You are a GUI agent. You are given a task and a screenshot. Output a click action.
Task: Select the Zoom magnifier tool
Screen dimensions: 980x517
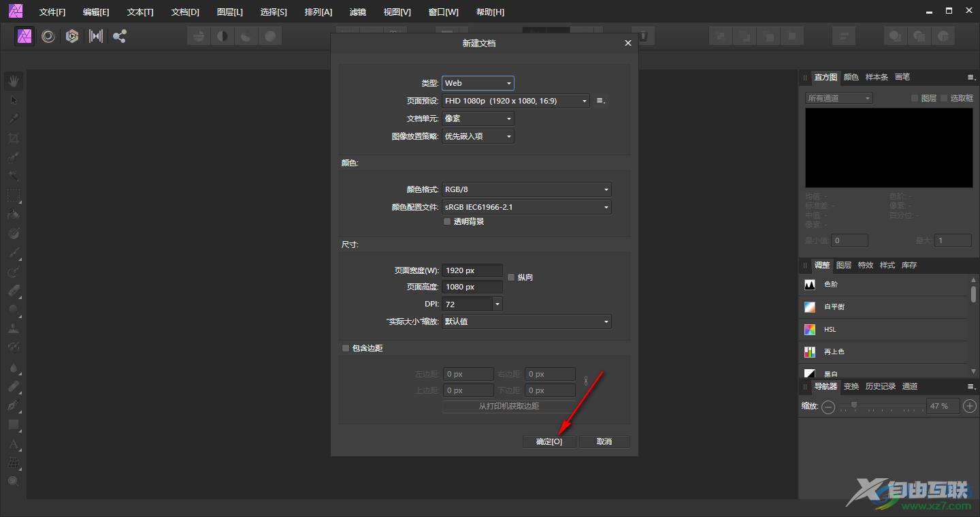14,482
